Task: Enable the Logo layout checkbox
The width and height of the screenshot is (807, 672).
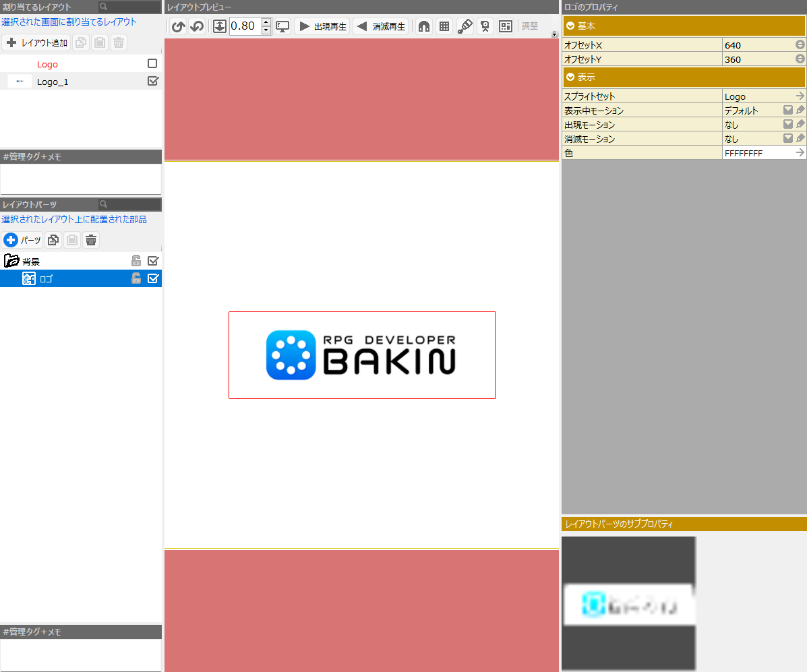Action: pos(152,64)
